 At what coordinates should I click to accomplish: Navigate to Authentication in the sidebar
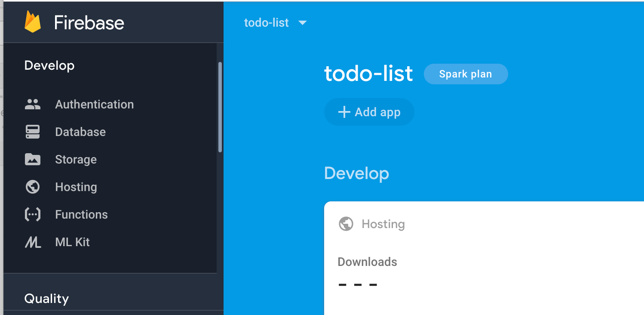point(94,104)
